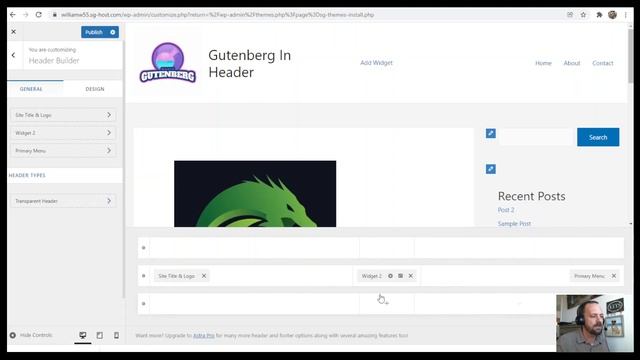Edit the Recent Posts widget pencil icon
Screen dimensions: 640x360
491,169
